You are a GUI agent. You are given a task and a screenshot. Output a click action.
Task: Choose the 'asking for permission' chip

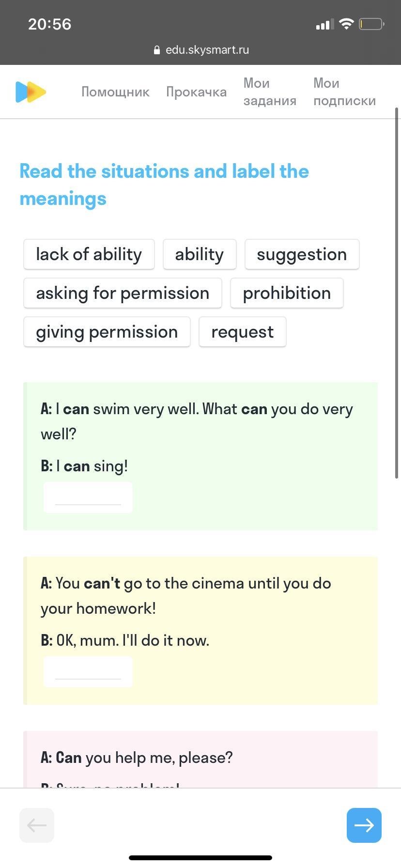[123, 293]
